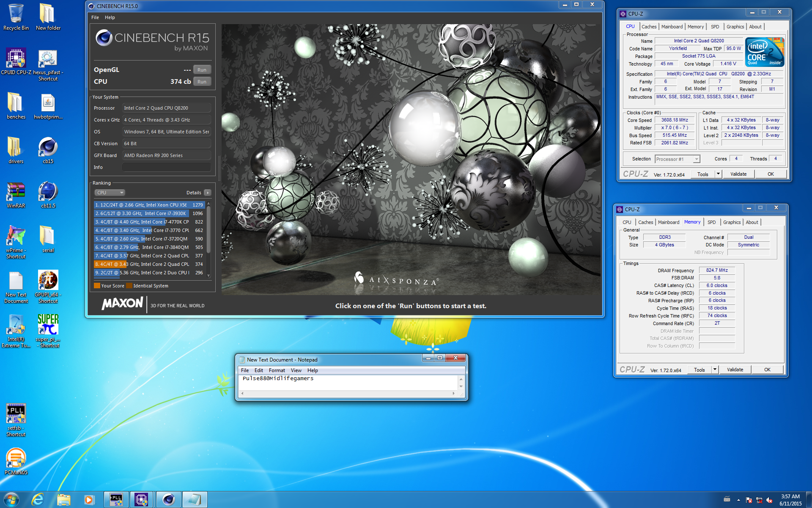
Task: Open the CPU ranking type dropdown
Action: coord(110,193)
